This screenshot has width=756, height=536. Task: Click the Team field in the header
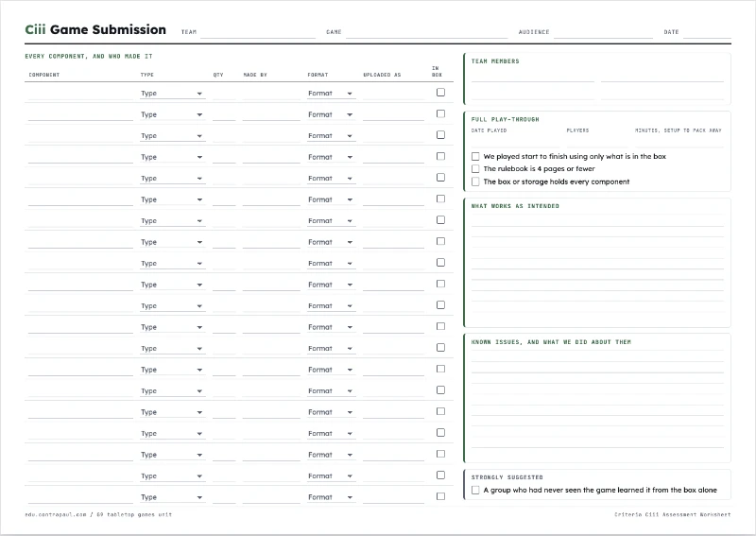pyautogui.click(x=258, y=32)
